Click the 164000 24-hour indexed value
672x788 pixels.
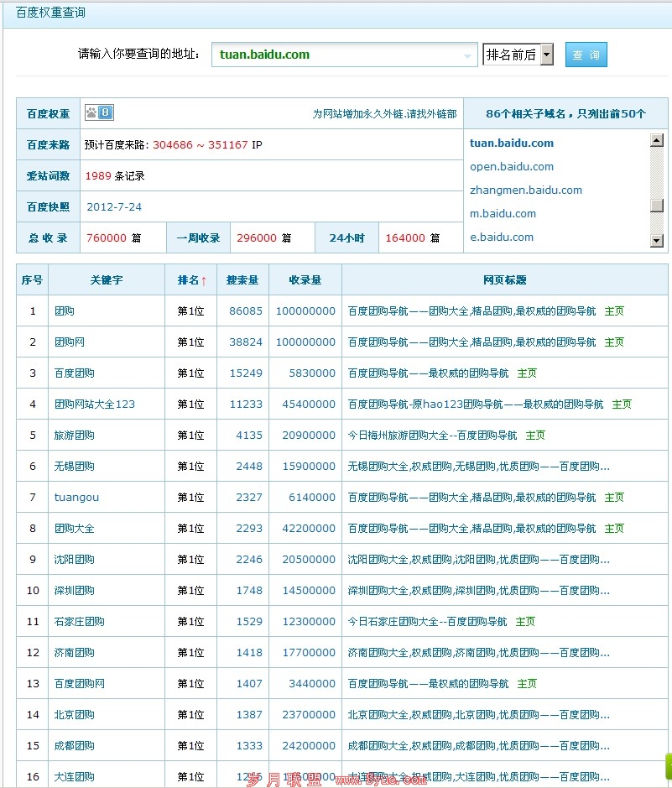[405, 237]
